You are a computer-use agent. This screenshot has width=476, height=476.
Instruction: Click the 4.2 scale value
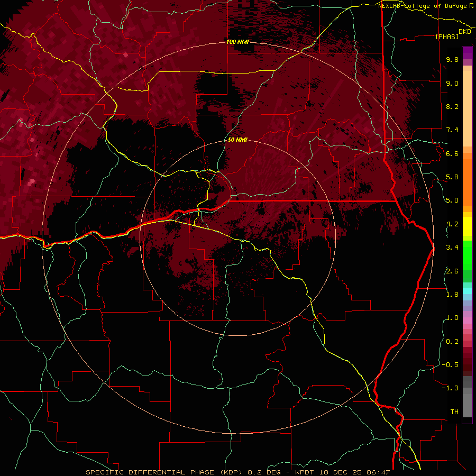[x=452, y=224]
